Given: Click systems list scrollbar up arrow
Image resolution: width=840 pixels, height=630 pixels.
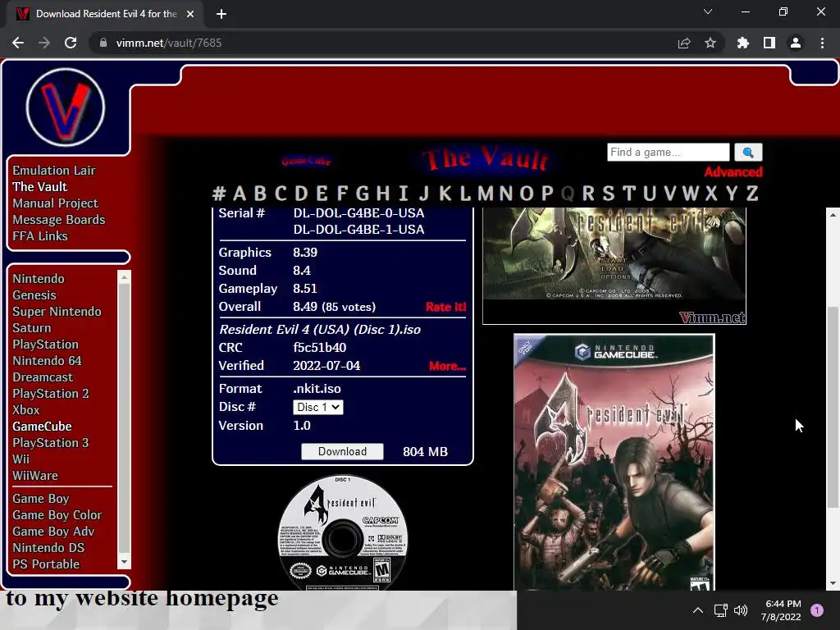Looking at the screenshot, I should click(x=124, y=277).
